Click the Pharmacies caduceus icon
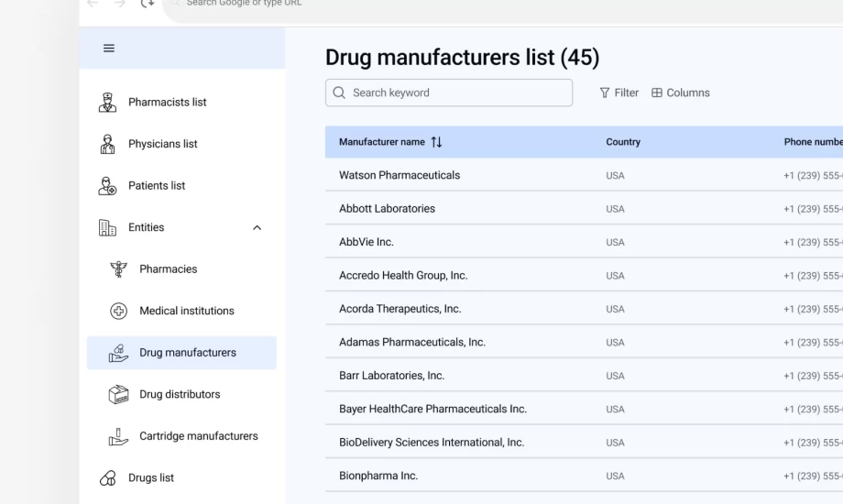Screen dimensions: 843x504 [x=118, y=268]
